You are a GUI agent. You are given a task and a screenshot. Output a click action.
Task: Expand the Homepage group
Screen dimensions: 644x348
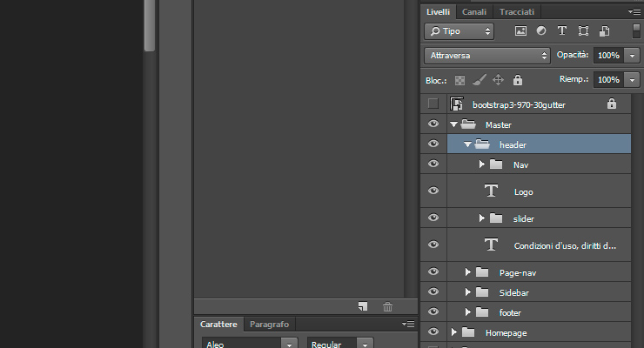pos(453,332)
